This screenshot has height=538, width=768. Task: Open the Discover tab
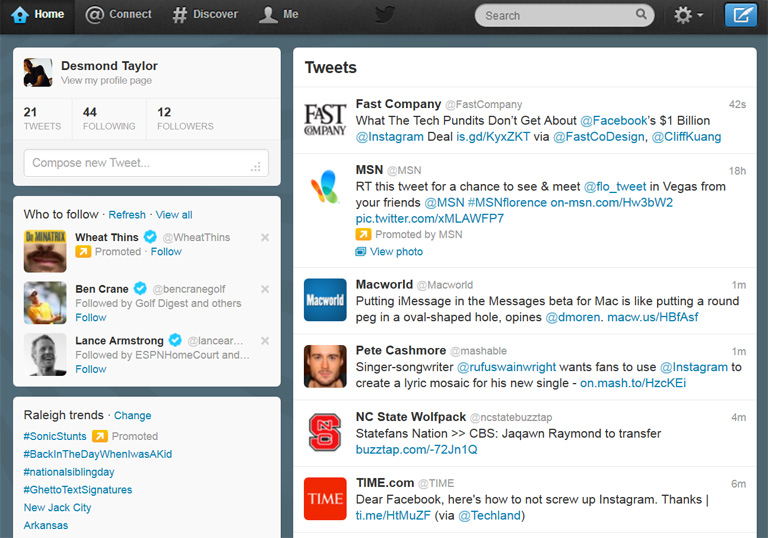pos(205,15)
